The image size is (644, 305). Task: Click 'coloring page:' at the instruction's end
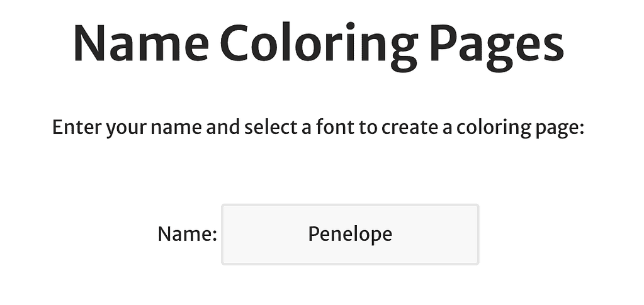[x=521, y=128]
